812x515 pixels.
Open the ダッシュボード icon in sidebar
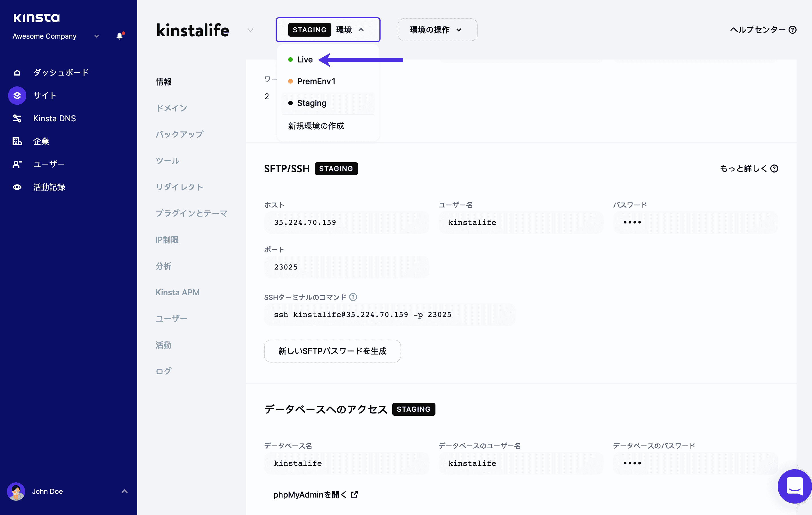point(17,72)
